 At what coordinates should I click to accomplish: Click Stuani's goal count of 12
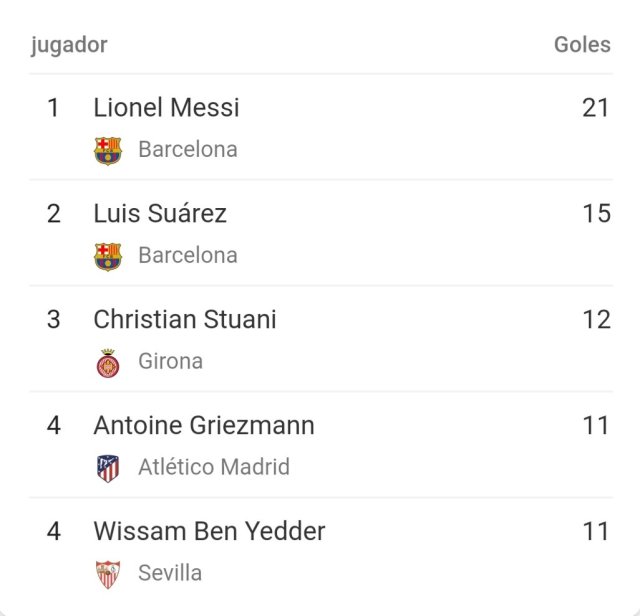click(595, 319)
